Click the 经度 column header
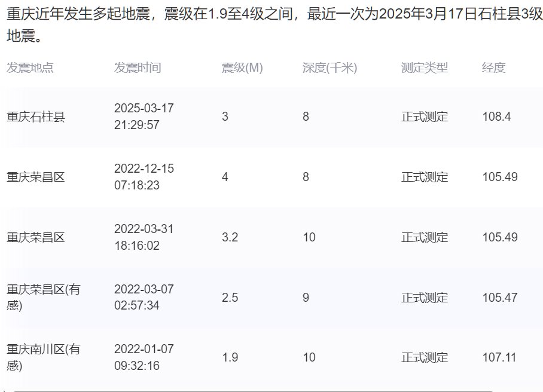Image resolution: width=543 pixels, height=392 pixels. [x=492, y=68]
